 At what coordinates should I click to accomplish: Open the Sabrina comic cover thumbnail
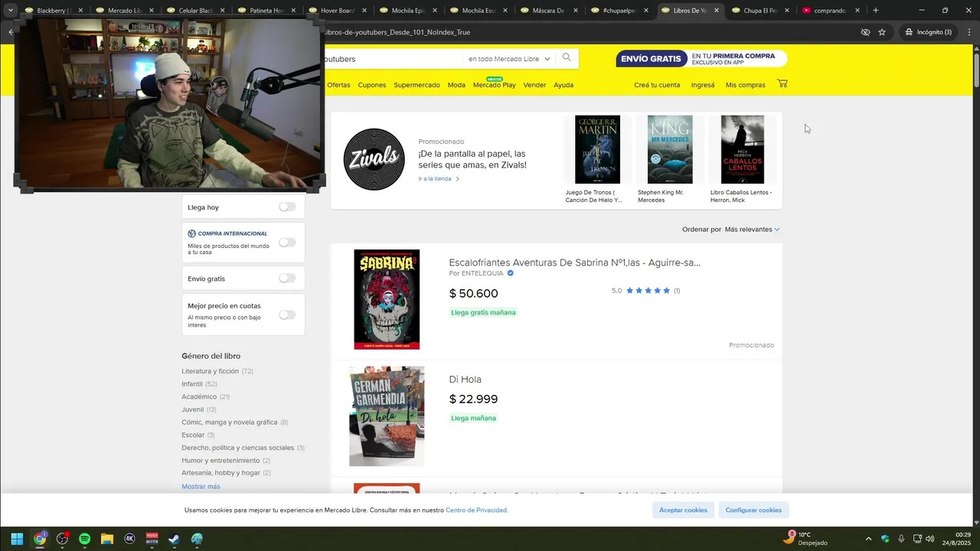387,299
